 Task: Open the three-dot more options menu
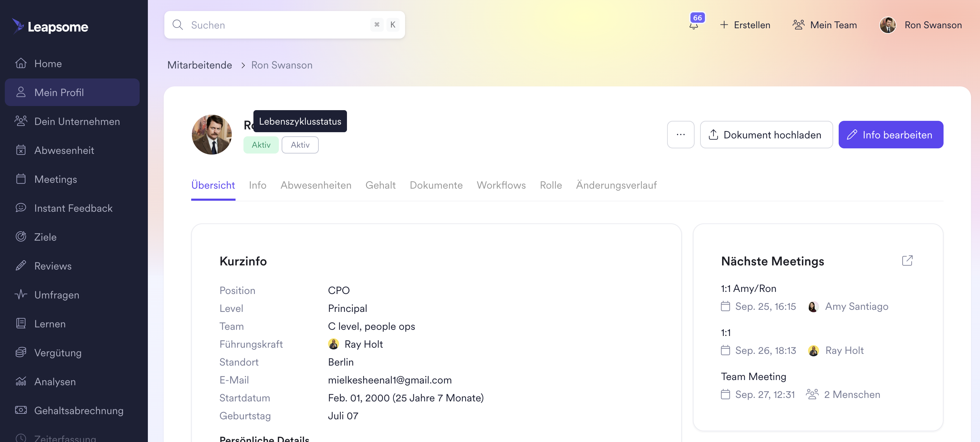tap(680, 134)
